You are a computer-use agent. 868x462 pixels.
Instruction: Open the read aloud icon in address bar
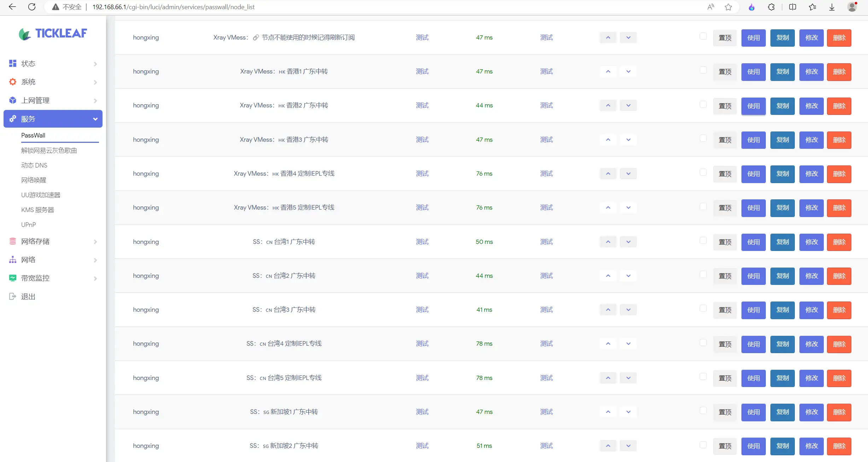tap(710, 7)
